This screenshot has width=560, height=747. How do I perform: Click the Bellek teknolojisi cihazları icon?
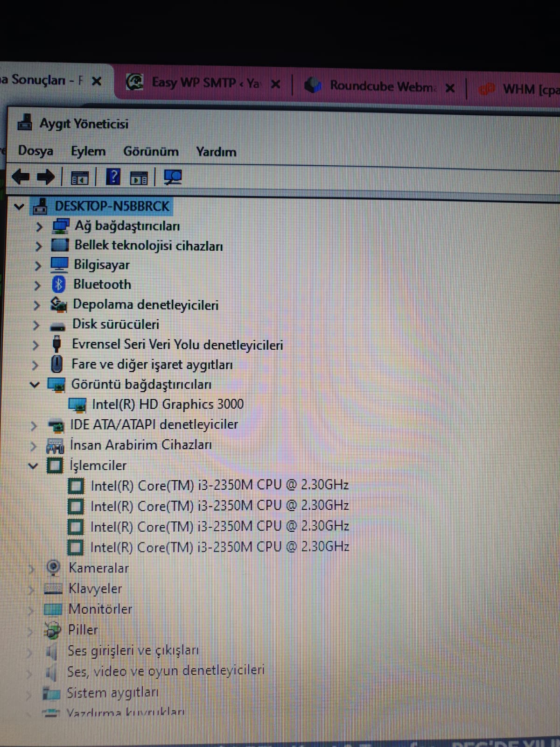pyautogui.click(x=60, y=246)
